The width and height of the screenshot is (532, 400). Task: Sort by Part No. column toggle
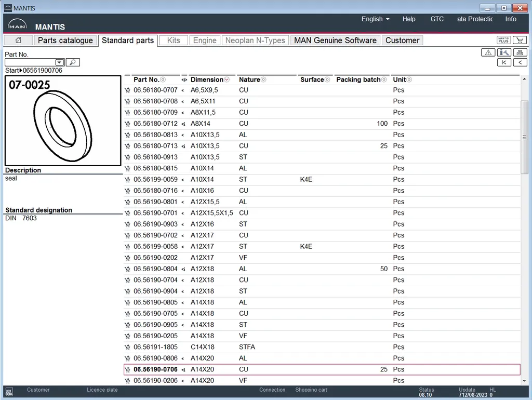(x=163, y=79)
